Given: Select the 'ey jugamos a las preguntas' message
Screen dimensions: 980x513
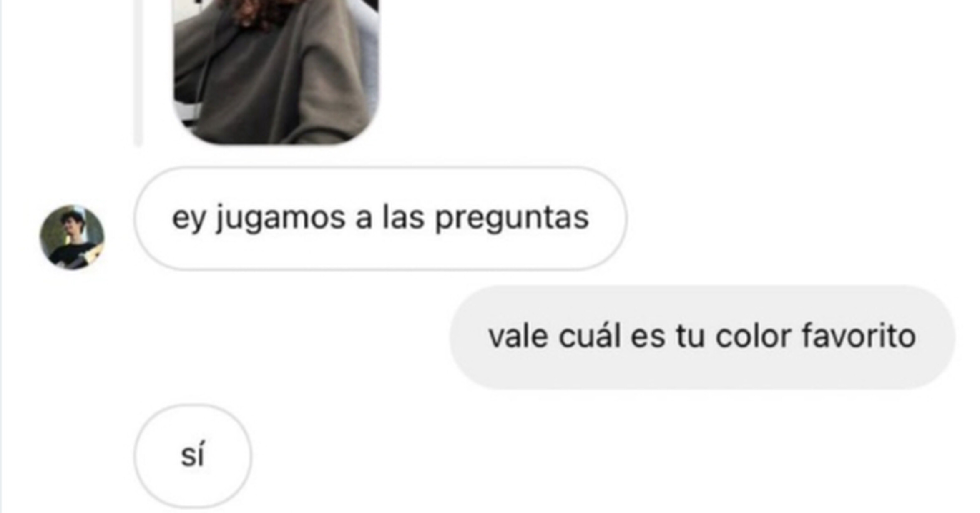Looking at the screenshot, I should [380, 219].
